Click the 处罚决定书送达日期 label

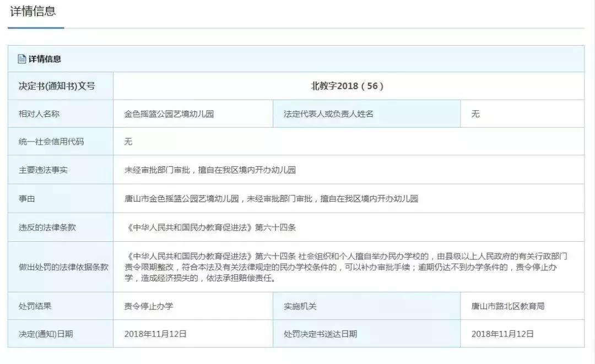click(321, 334)
